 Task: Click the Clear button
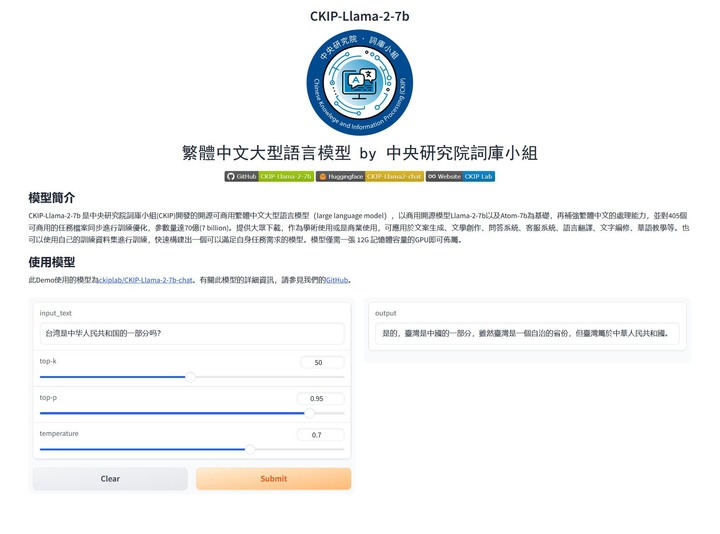(x=110, y=478)
